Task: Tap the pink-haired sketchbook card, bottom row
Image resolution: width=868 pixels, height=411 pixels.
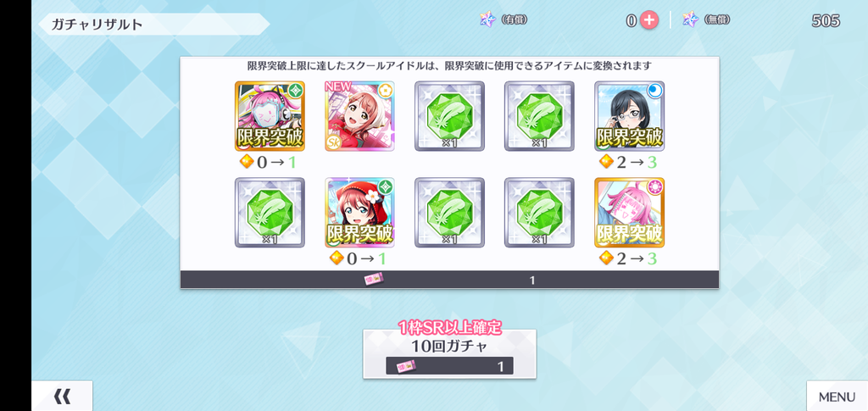Action: point(630,213)
